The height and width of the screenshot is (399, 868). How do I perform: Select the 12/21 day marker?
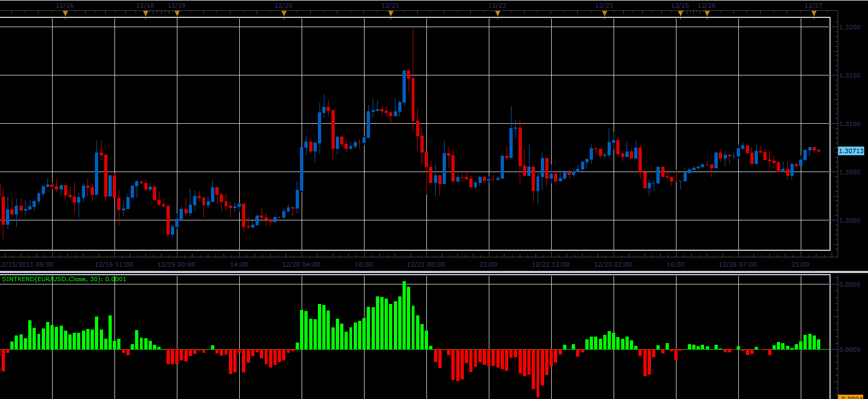391,14
